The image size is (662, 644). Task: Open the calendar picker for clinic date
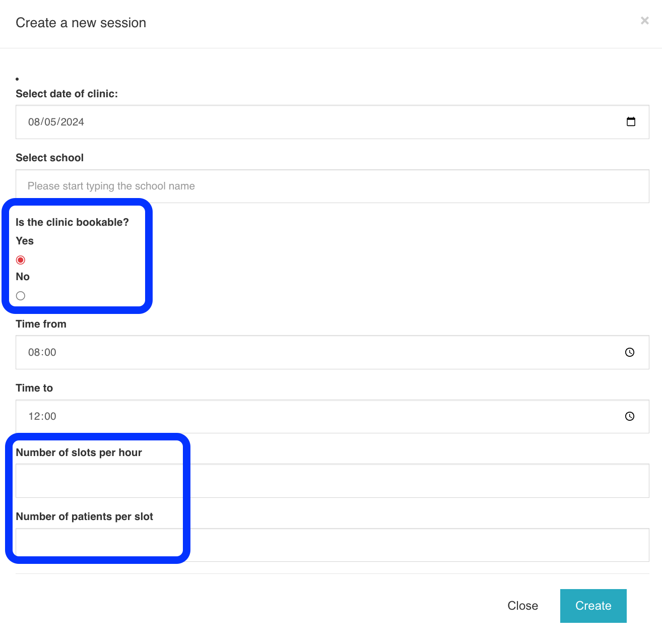coord(631,122)
